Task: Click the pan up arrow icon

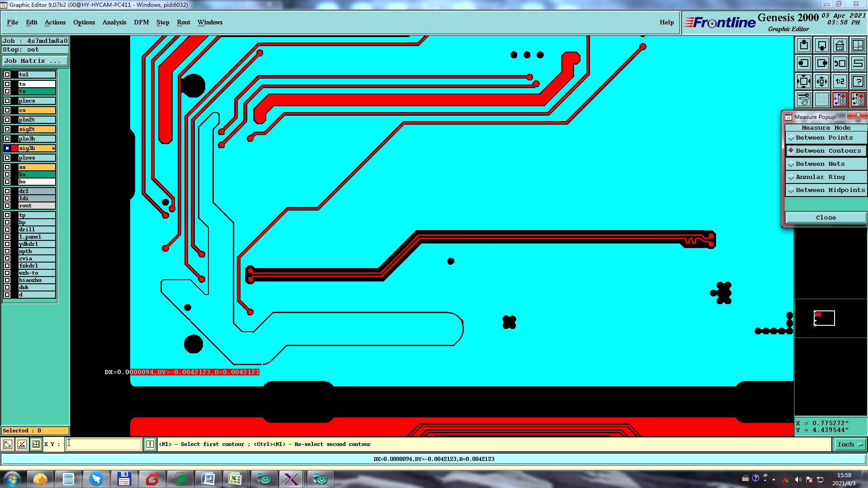Action: pyautogui.click(x=804, y=45)
